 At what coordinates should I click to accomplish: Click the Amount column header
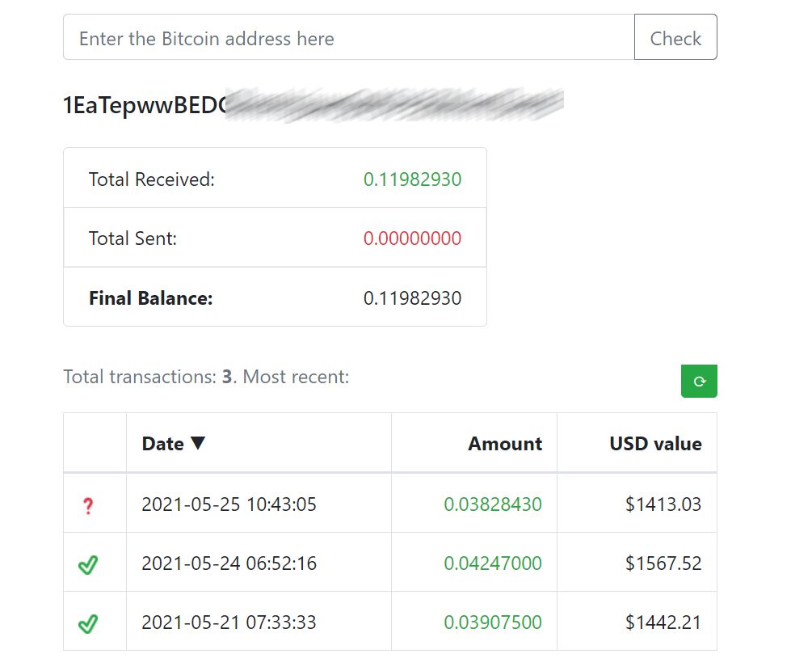coord(505,443)
